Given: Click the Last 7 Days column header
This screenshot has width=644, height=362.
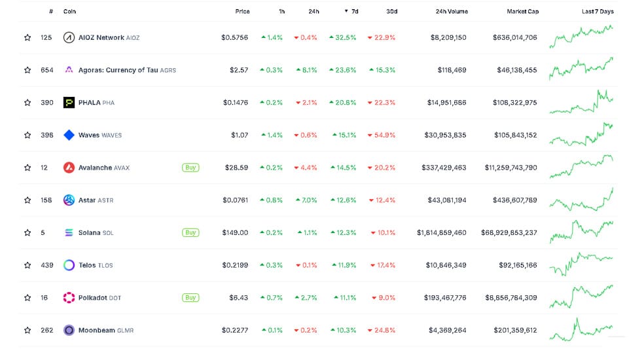Looking at the screenshot, I should pyautogui.click(x=598, y=12).
